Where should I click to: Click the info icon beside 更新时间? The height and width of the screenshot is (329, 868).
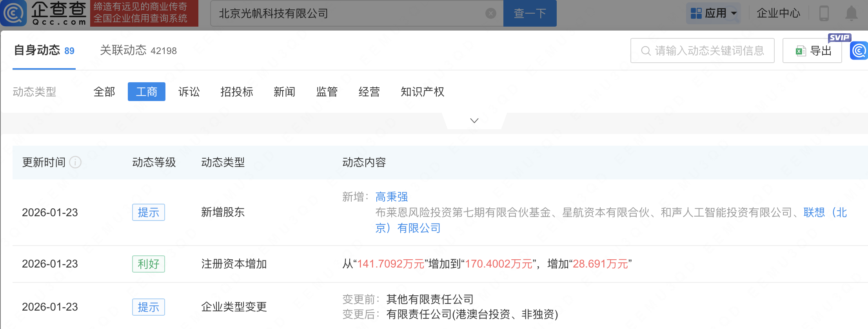point(75,162)
